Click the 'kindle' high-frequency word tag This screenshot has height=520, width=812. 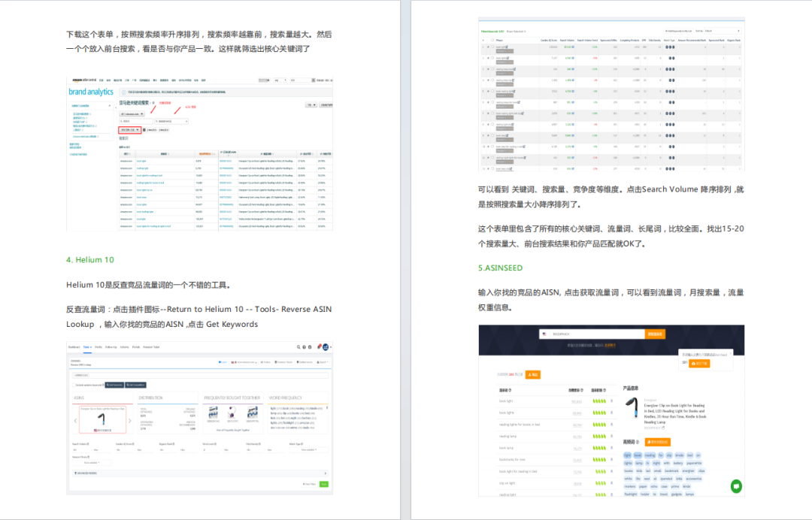pos(680,455)
